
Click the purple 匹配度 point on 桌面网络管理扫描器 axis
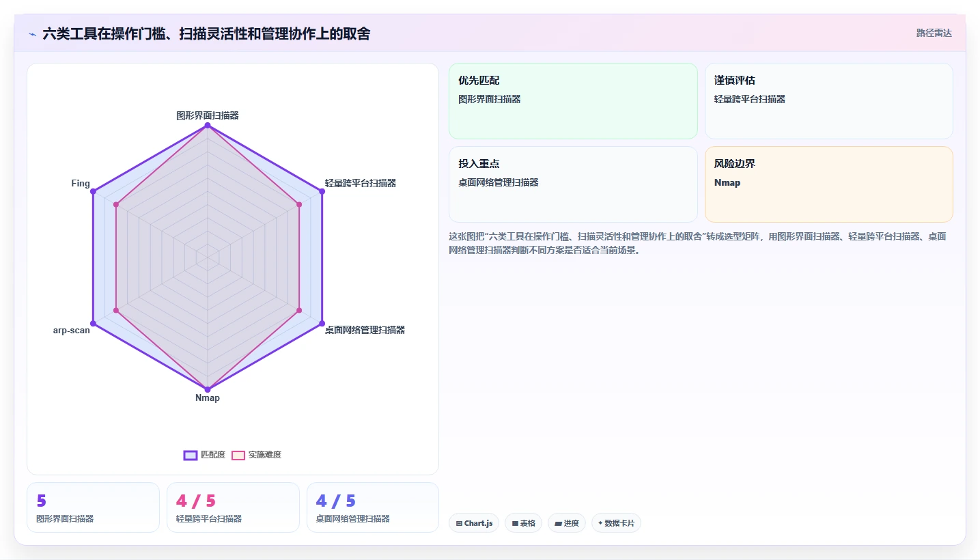point(322,323)
